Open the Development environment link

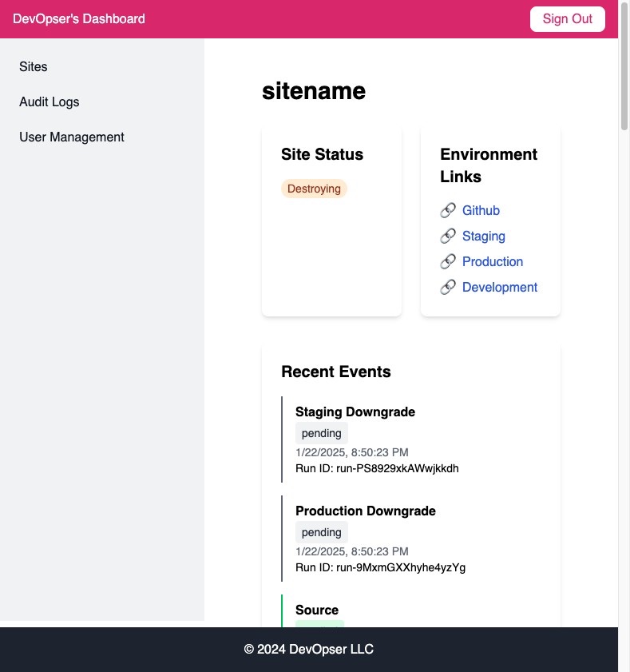coord(499,287)
